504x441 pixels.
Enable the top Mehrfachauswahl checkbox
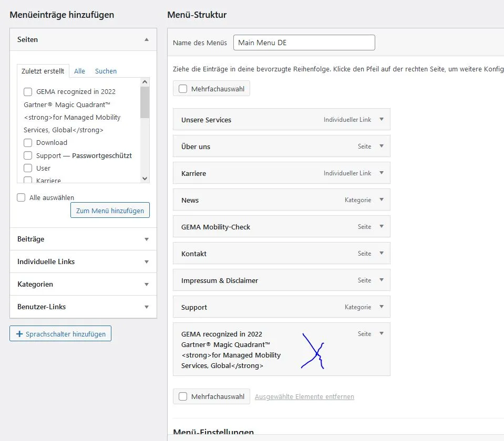183,89
